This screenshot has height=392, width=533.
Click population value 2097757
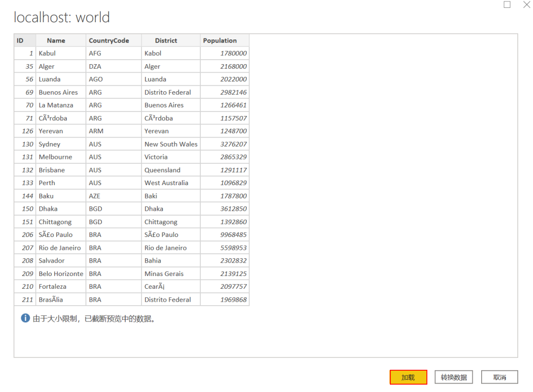tap(225, 287)
